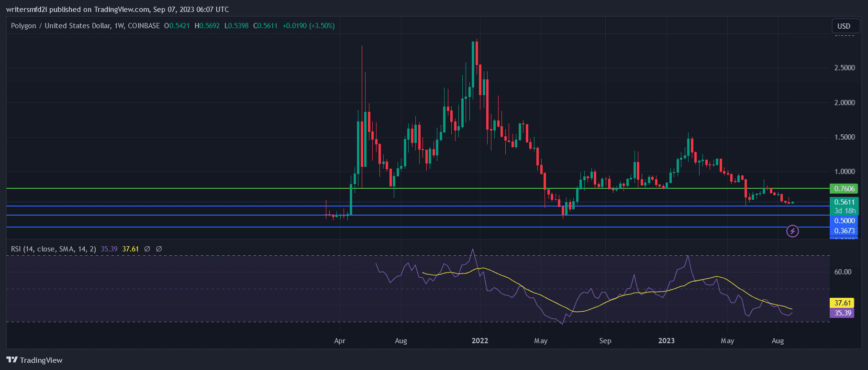Viewport: 868px width, 370px height.
Task: Click the 2022 label on time axis
Action: tap(479, 341)
